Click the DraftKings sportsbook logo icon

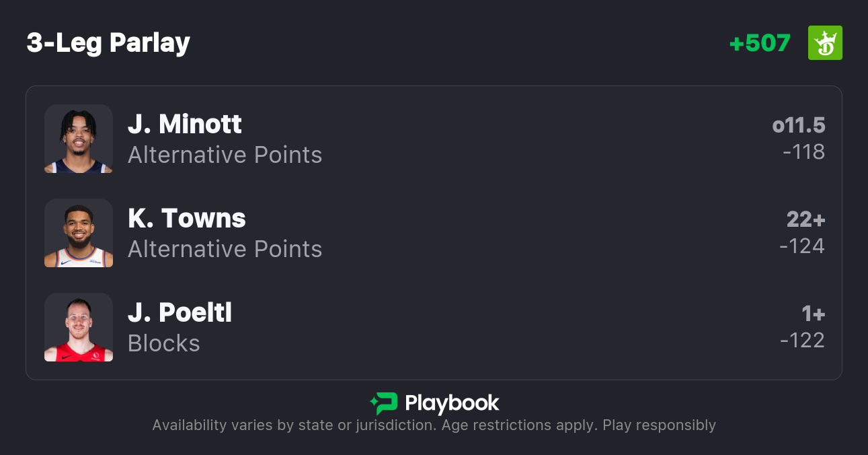click(825, 43)
